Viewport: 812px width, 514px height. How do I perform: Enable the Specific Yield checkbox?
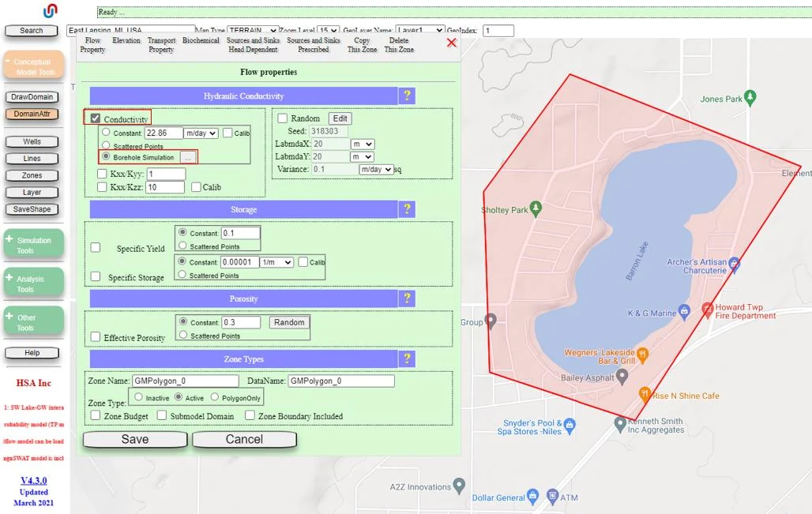96,247
